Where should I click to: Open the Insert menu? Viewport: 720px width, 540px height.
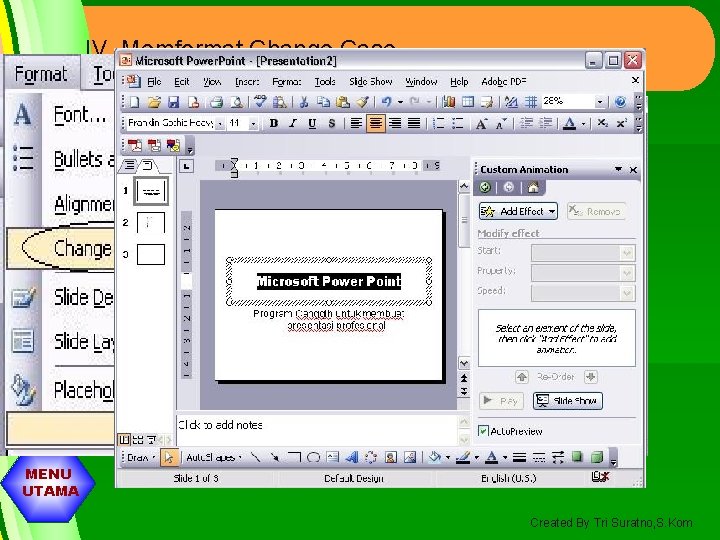point(247,82)
